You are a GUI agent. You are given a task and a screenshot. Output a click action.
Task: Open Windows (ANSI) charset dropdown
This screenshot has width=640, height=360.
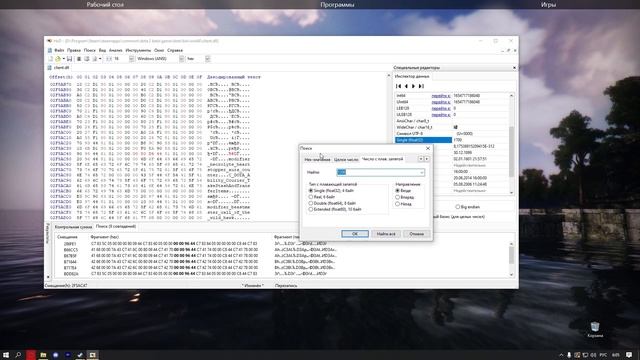tap(182, 59)
